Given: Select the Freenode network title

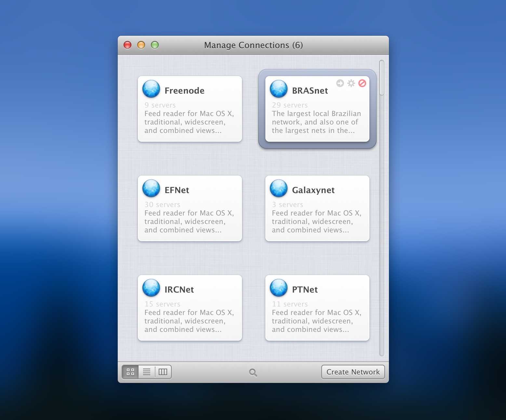Looking at the screenshot, I should (x=184, y=91).
